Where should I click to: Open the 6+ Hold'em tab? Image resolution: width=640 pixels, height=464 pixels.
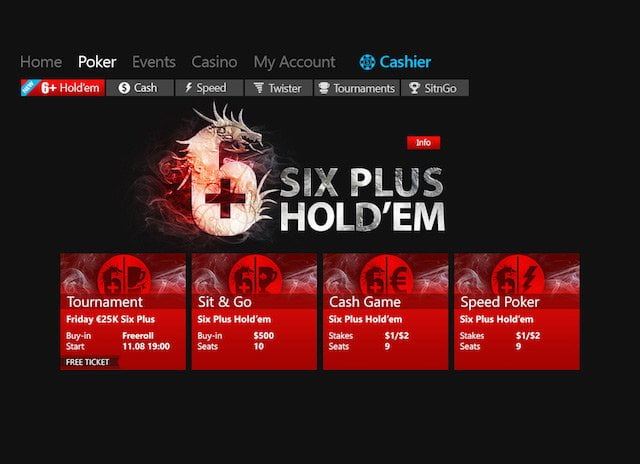tap(63, 88)
